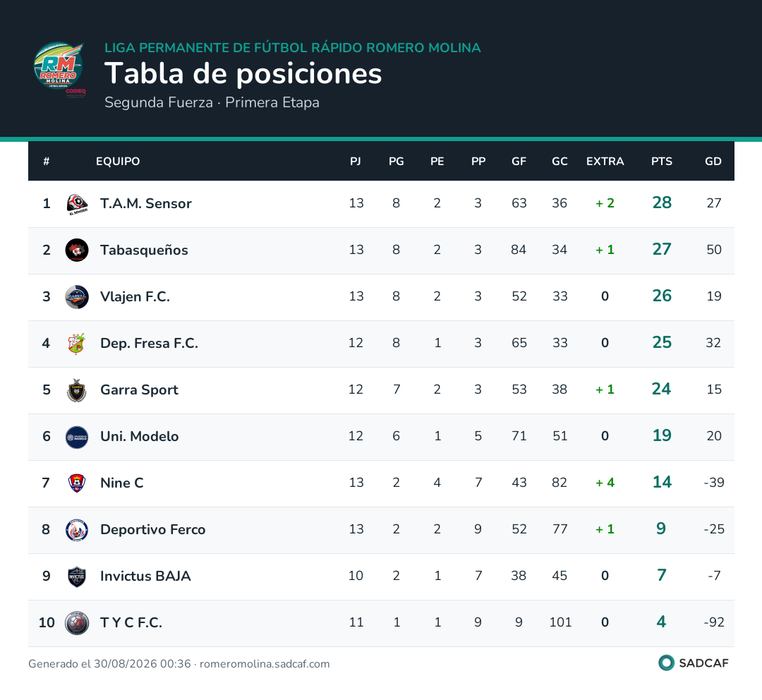
Task: Click the Uni. Modelo round logo
Action: point(77,437)
